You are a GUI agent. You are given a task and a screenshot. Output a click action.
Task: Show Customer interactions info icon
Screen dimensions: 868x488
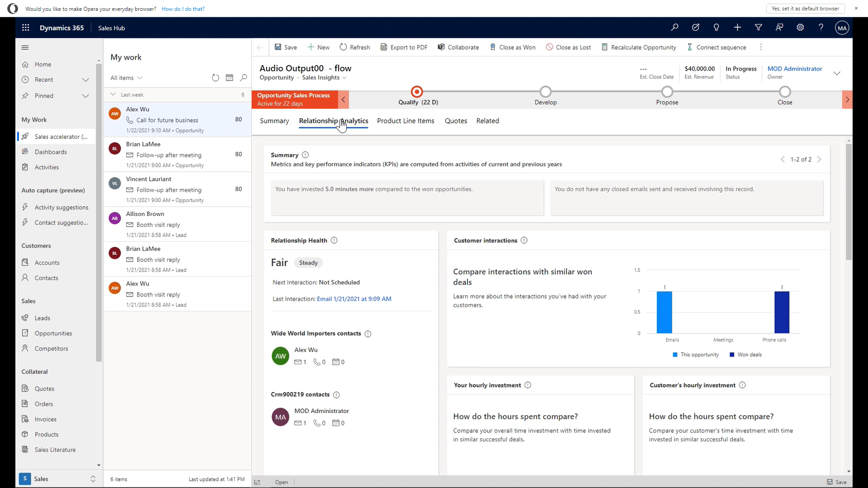click(524, 240)
